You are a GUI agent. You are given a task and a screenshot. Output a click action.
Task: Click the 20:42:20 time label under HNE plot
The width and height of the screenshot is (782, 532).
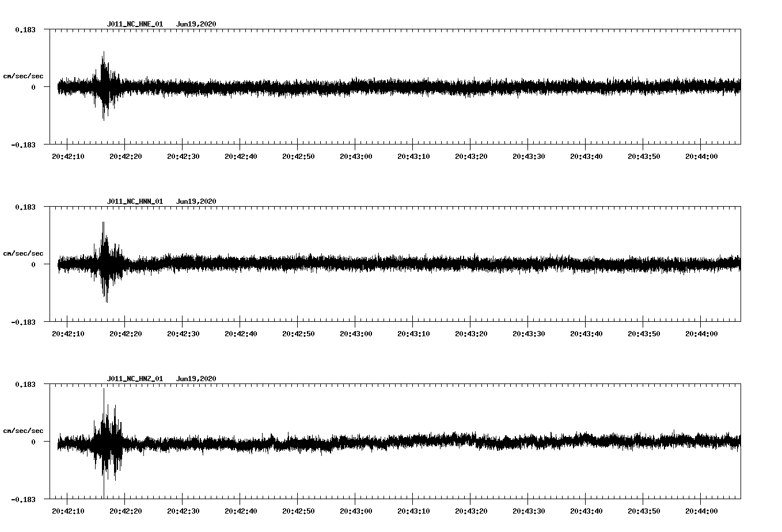[x=126, y=157]
